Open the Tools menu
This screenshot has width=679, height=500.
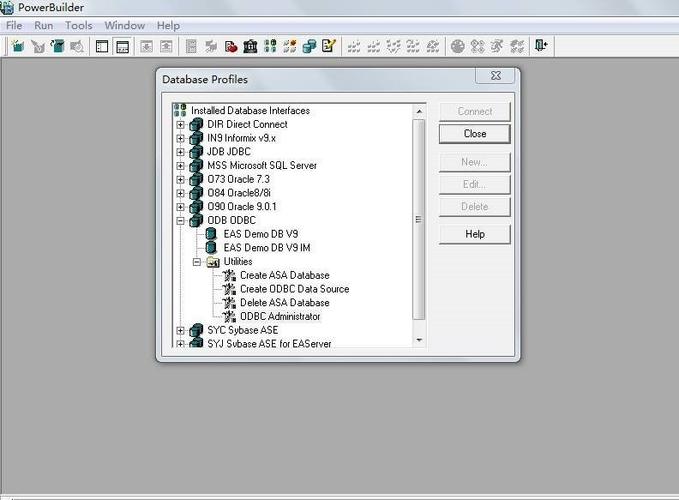(78, 25)
